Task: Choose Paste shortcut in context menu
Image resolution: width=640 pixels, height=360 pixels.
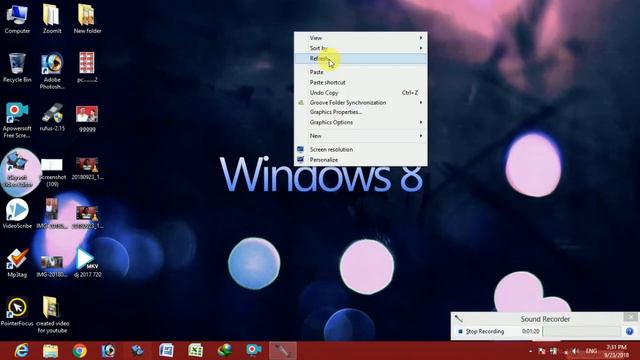Action: click(361, 82)
